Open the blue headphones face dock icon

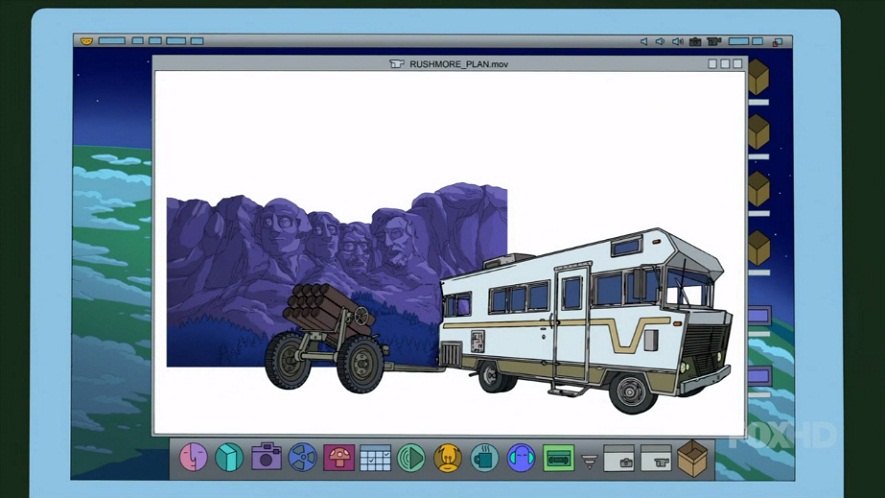pos(520,457)
